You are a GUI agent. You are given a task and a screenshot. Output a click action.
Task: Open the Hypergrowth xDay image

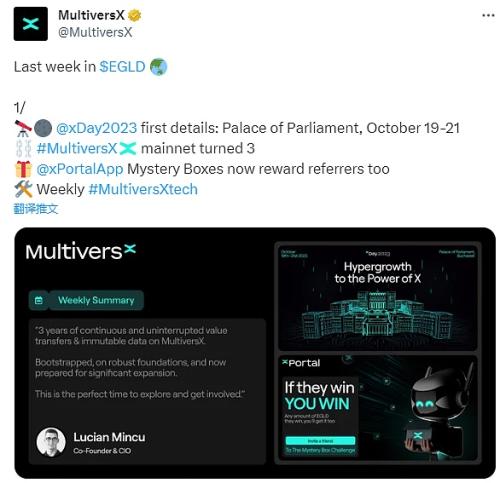tap(377, 298)
